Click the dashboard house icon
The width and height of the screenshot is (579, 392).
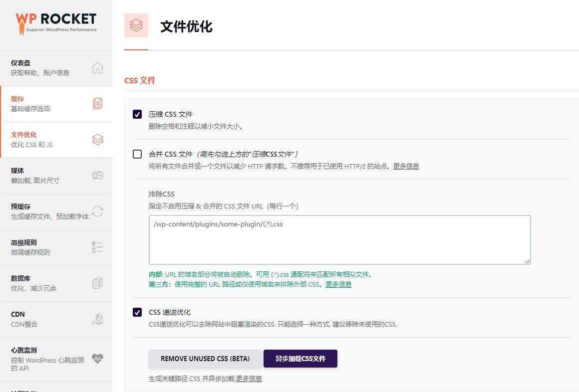click(x=98, y=68)
